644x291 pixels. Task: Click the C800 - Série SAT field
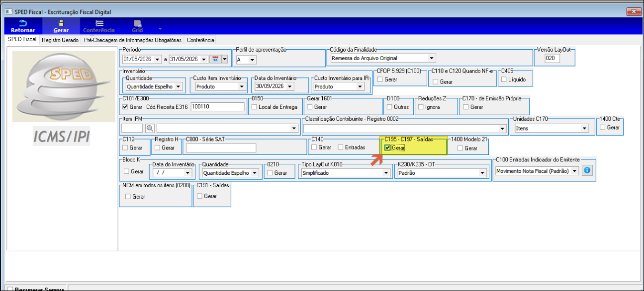click(221, 147)
